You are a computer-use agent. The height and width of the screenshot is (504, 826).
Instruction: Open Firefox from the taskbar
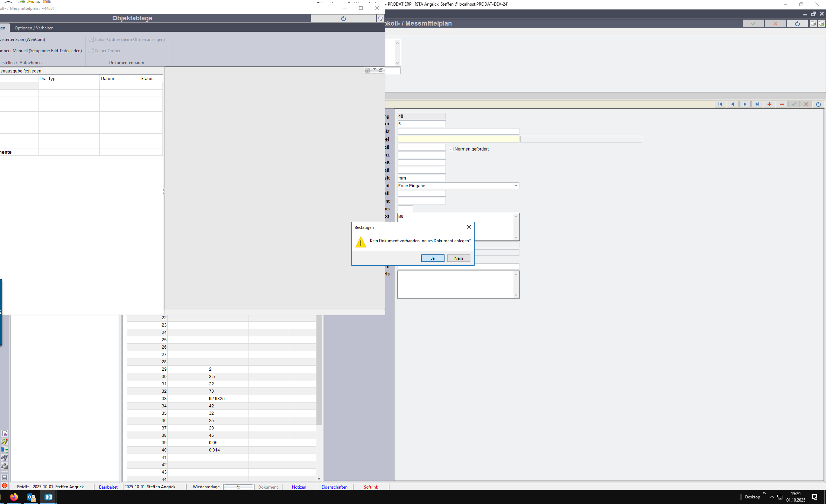pyautogui.click(x=14, y=497)
